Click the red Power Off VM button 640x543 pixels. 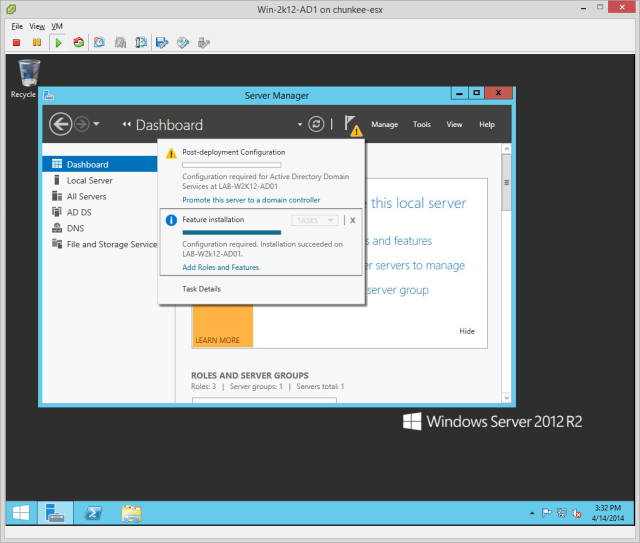click(x=16, y=42)
